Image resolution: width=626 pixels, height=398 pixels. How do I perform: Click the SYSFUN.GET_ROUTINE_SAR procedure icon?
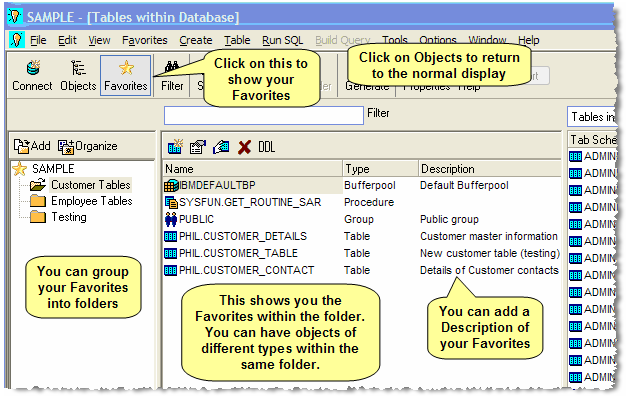coord(171,202)
